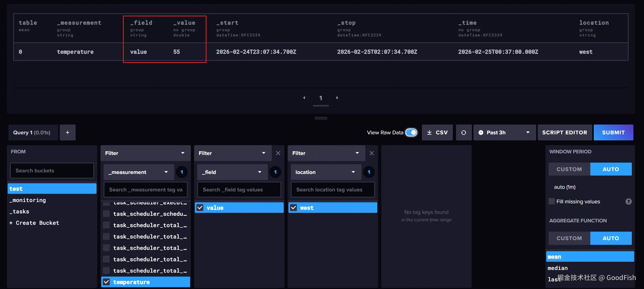Click the _measurement selected count badge
The image size is (644, 289).
(182, 172)
